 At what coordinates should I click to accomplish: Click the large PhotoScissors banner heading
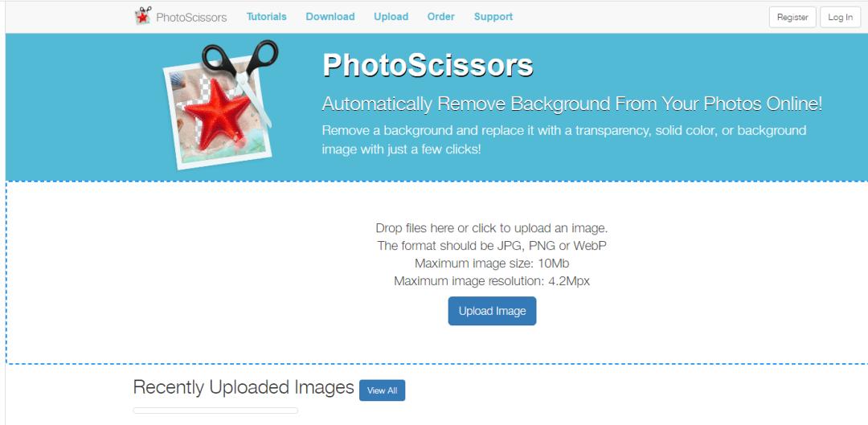click(428, 65)
